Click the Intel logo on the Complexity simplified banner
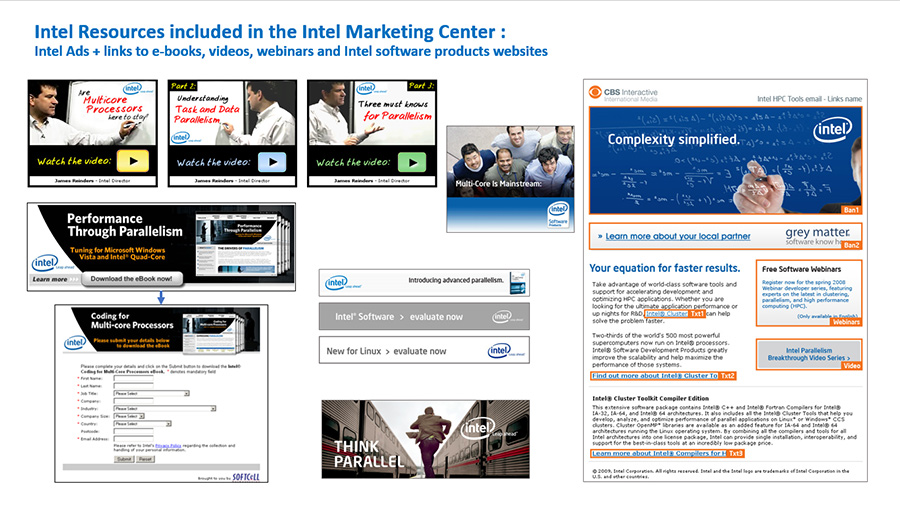The height and width of the screenshot is (509, 900). [832, 130]
